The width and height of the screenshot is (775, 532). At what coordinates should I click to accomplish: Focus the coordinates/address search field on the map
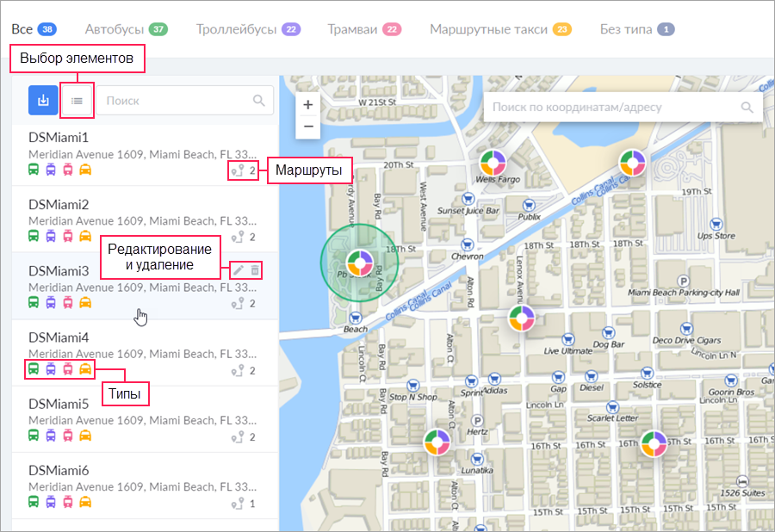(x=623, y=108)
